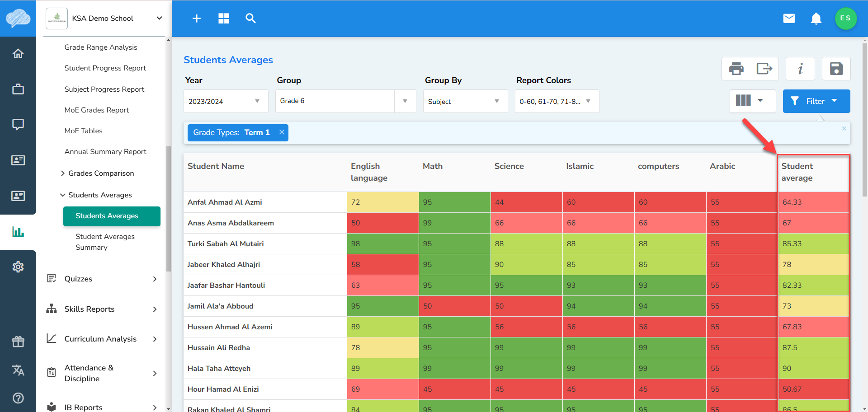Screen dimensions: 868x412
Task: Open the Report Colors dropdown
Action: 557,101
